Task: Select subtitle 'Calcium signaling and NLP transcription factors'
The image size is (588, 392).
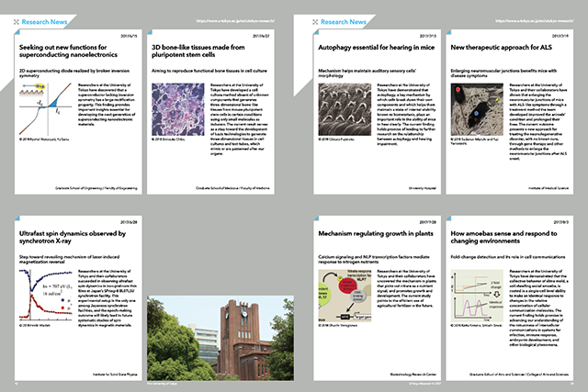Action: tap(374, 259)
